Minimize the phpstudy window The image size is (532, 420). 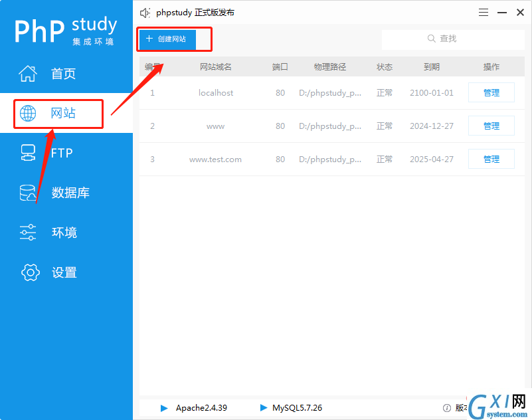point(502,13)
